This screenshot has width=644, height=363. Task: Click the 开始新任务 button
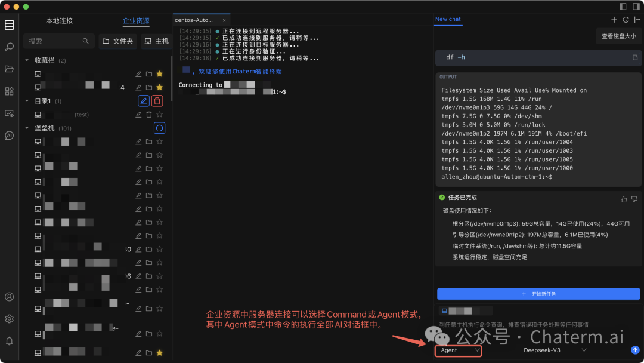click(538, 294)
